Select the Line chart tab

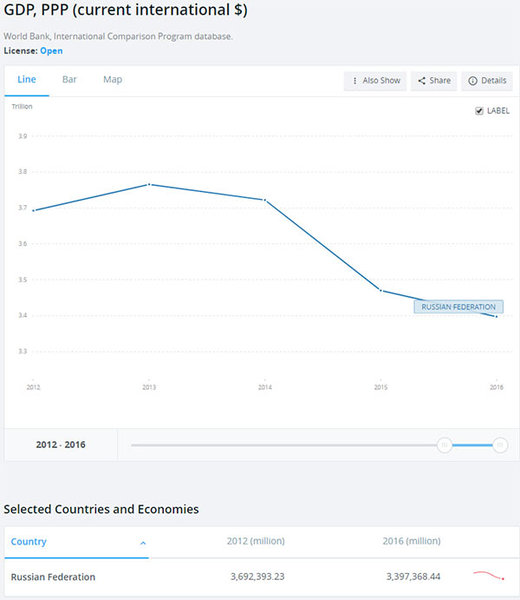coord(27,80)
